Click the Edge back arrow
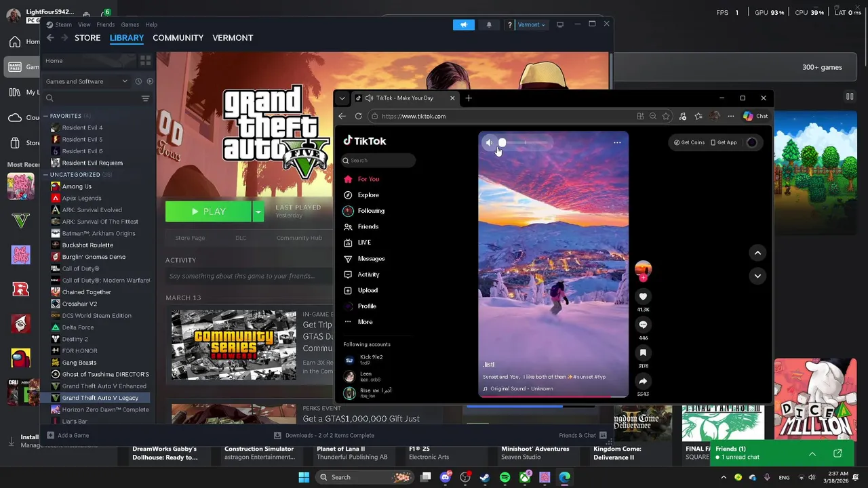 pyautogui.click(x=342, y=116)
